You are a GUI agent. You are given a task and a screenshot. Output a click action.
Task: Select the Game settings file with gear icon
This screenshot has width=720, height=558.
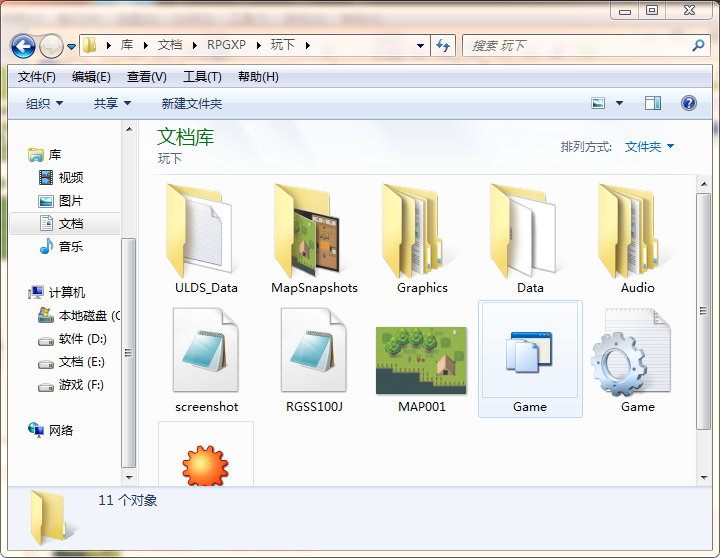tap(630, 352)
